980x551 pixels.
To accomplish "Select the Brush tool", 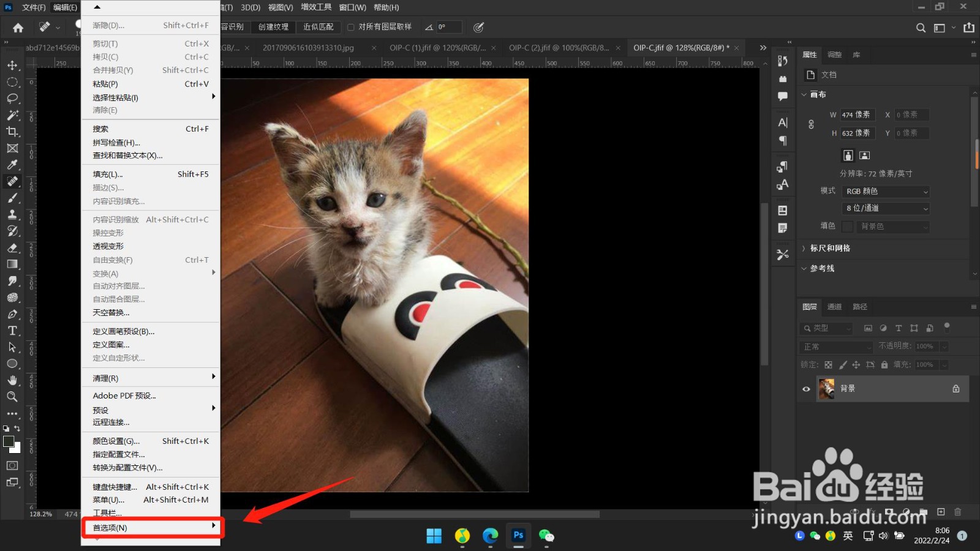I will tap(12, 198).
